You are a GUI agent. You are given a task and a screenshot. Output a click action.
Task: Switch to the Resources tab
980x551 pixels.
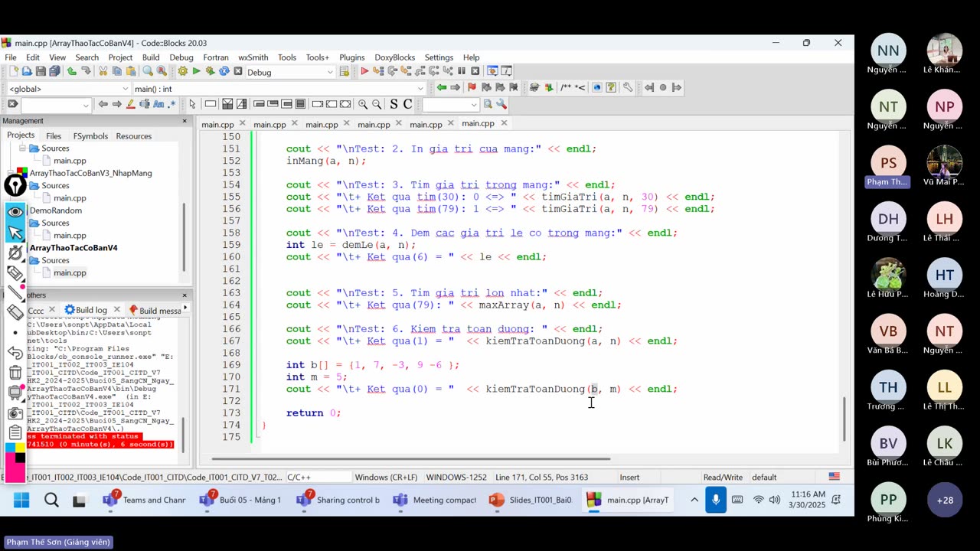click(x=134, y=136)
